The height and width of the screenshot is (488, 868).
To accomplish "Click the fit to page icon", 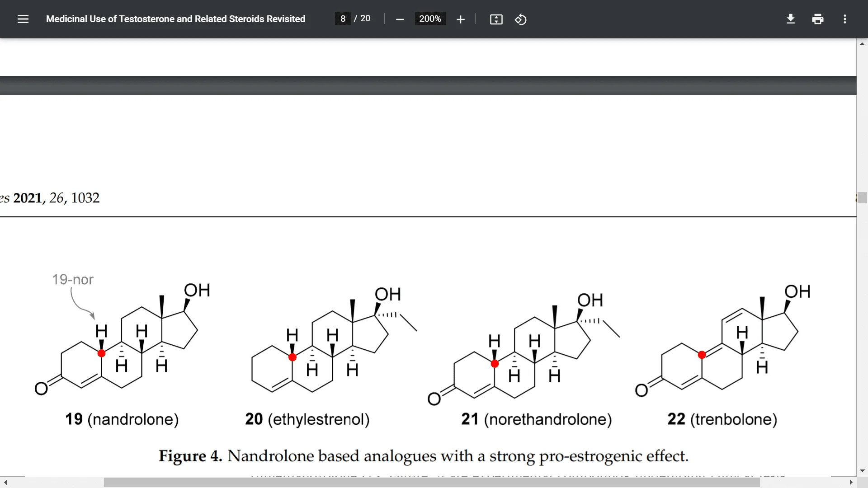I will click(496, 19).
